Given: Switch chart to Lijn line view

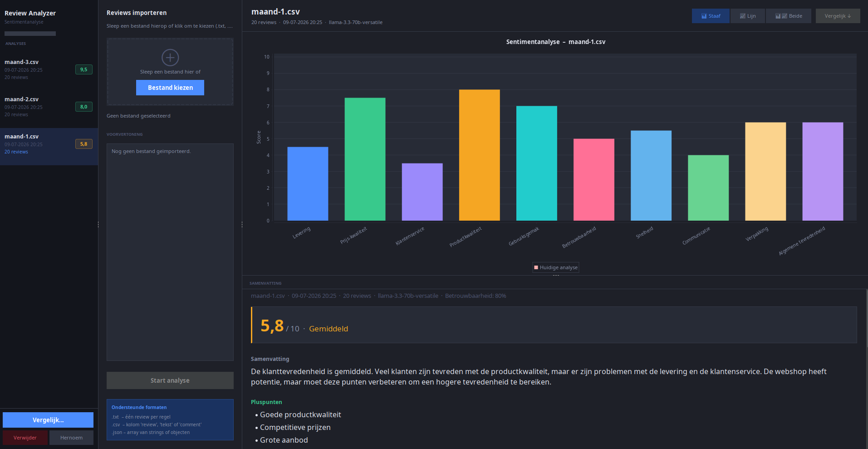Looking at the screenshot, I should pos(747,16).
